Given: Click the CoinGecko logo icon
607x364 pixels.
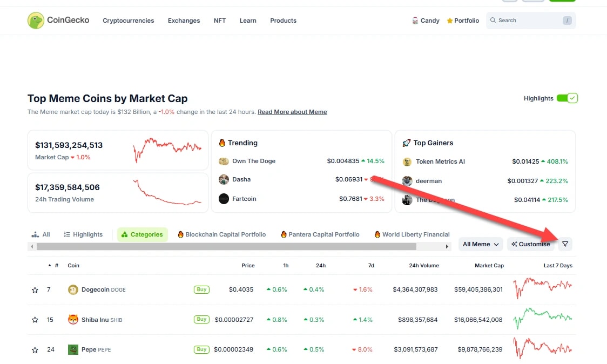Looking at the screenshot, I should 36,21.
